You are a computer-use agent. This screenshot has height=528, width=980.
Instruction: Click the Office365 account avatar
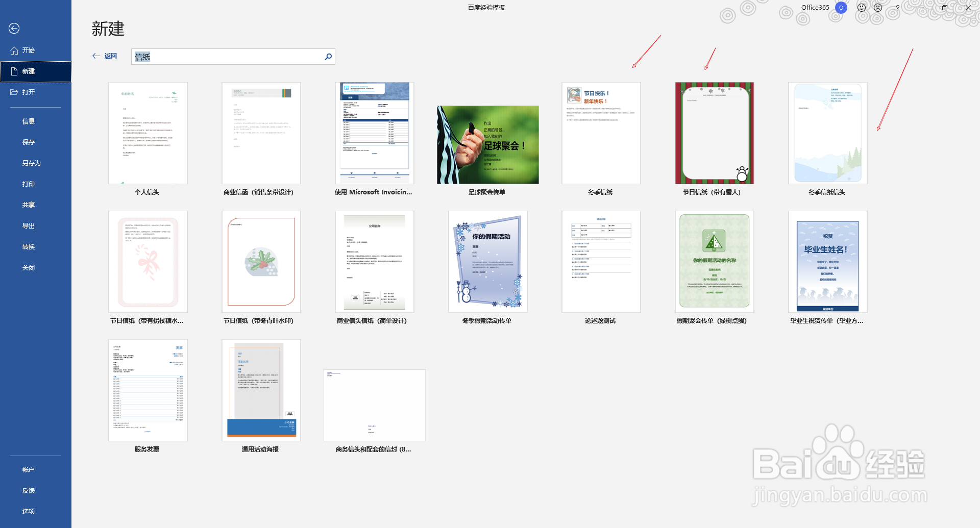click(841, 8)
